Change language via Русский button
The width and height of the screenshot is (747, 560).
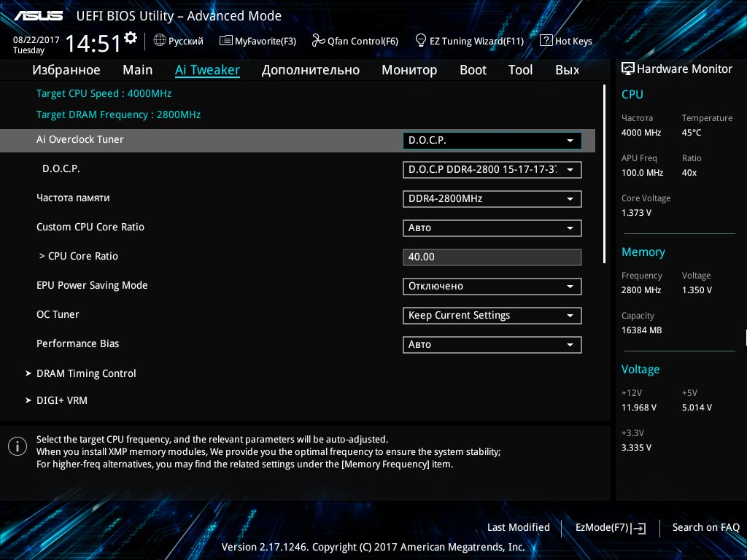pyautogui.click(x=179, y=41)
